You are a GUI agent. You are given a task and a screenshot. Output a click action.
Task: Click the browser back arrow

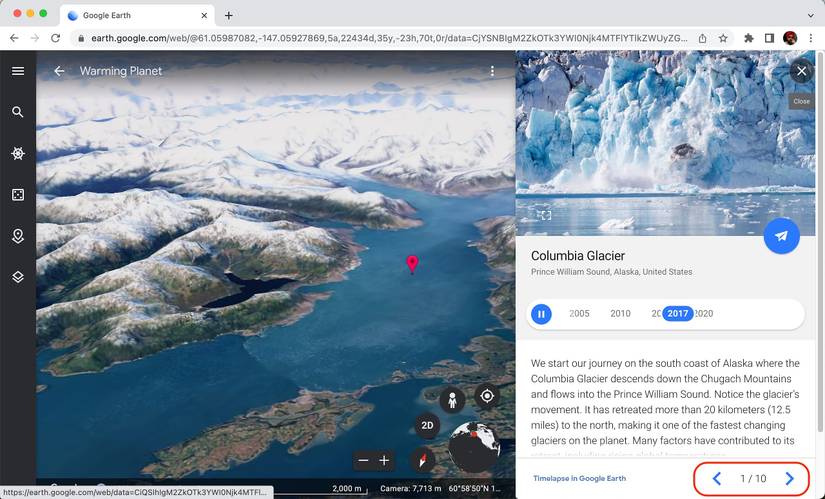click(14, 38)
